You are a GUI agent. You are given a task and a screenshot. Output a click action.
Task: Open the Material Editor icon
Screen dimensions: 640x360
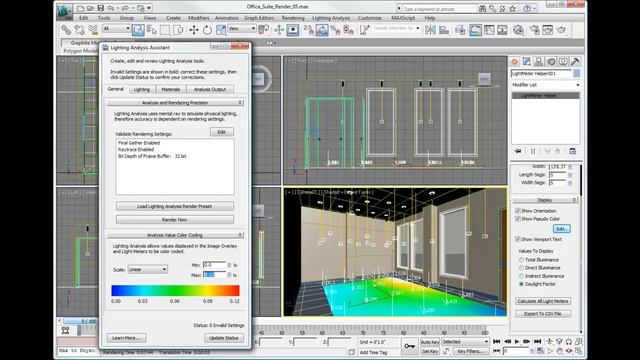pos(518,30)
